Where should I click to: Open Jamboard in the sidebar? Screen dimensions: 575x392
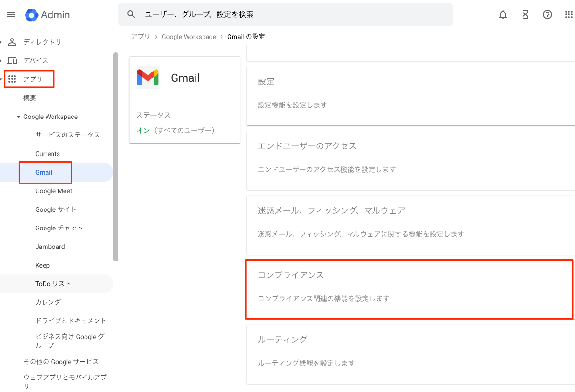point(50,247)
